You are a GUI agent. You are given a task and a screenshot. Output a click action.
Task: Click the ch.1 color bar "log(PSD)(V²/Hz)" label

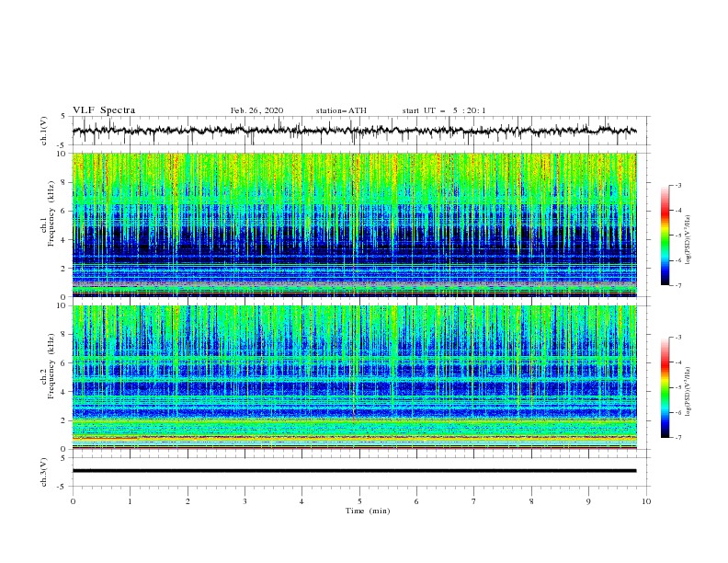[688, 240]
